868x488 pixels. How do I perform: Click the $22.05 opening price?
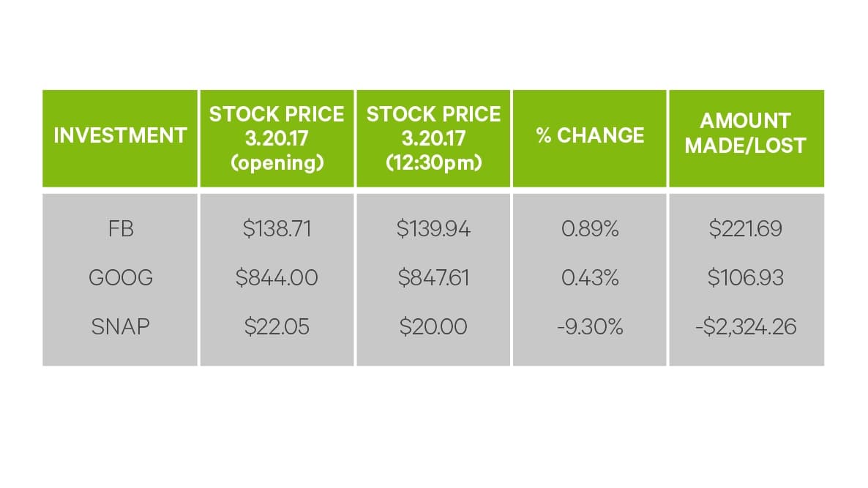pos(277,327)
